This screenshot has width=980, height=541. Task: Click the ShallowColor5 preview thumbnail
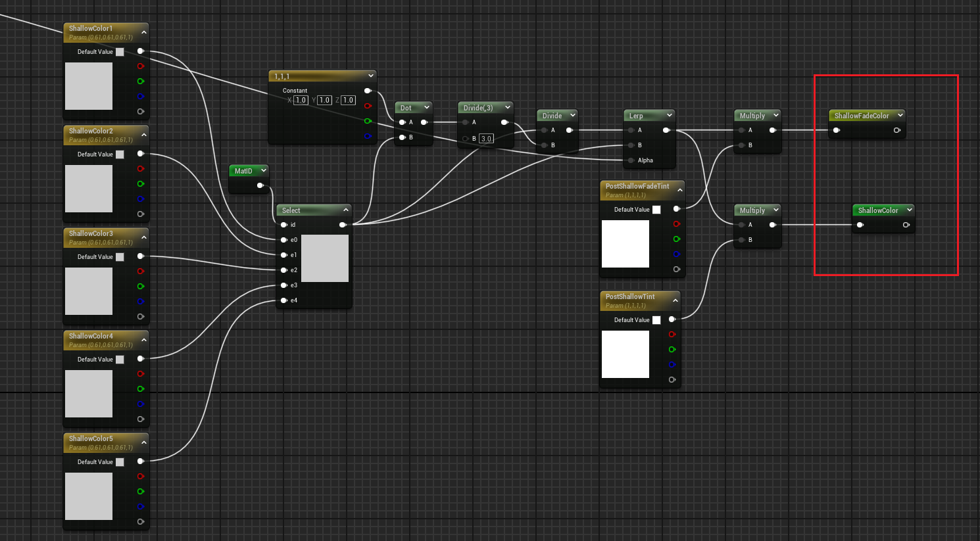(89, 496)
